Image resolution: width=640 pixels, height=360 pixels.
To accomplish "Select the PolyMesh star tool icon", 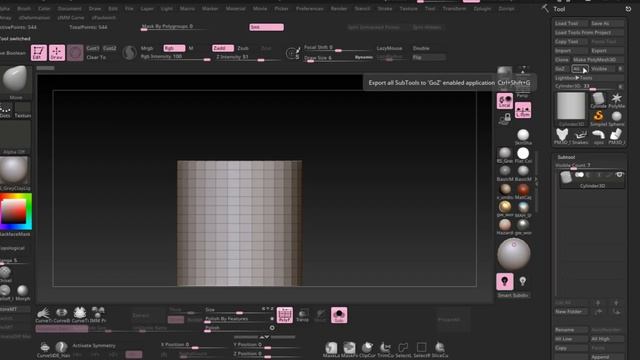I will click(616, 100).
